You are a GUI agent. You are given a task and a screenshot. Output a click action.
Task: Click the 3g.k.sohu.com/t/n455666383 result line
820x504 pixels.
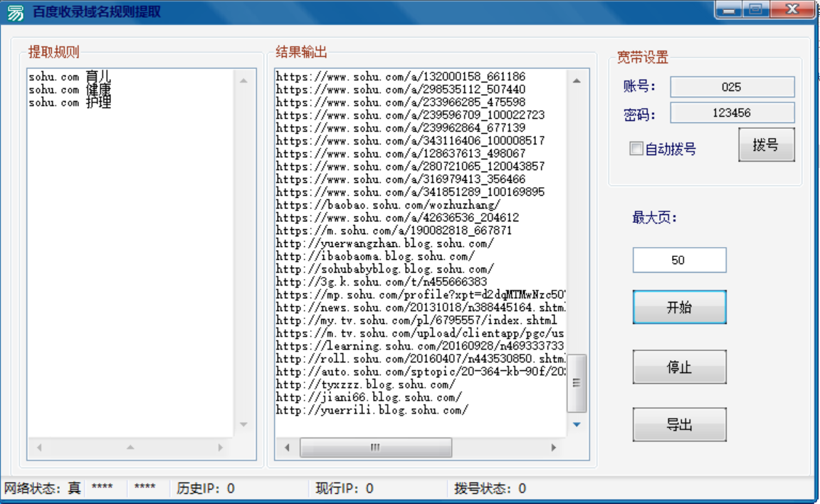click(382, 282)
